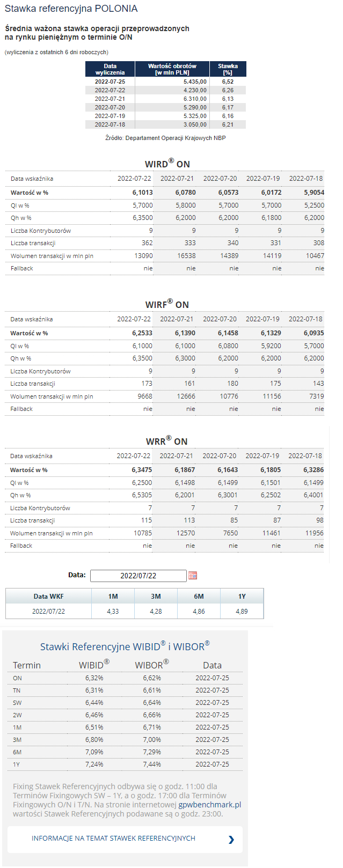Click the WIBOR column header

tap(151, 665)
